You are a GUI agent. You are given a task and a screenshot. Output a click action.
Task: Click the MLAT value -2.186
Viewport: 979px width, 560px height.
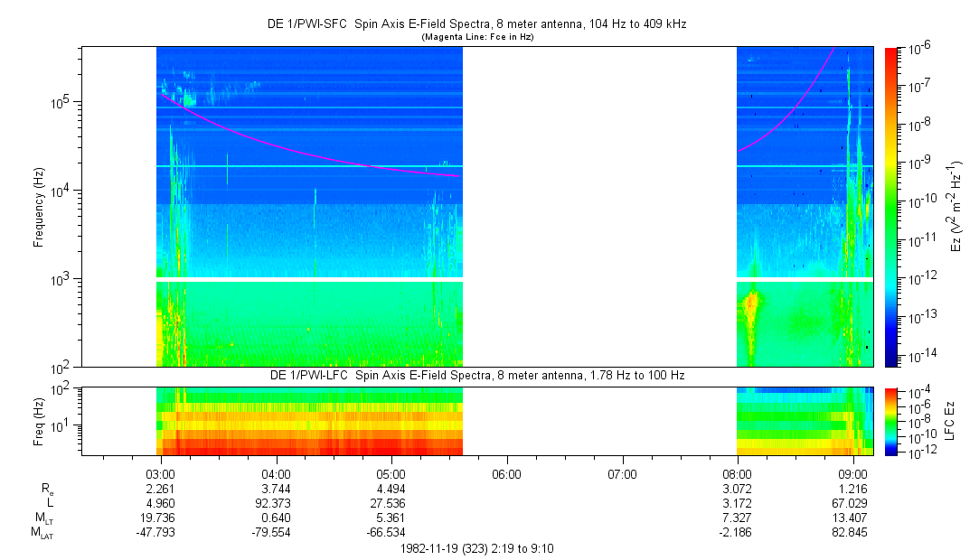734,533
